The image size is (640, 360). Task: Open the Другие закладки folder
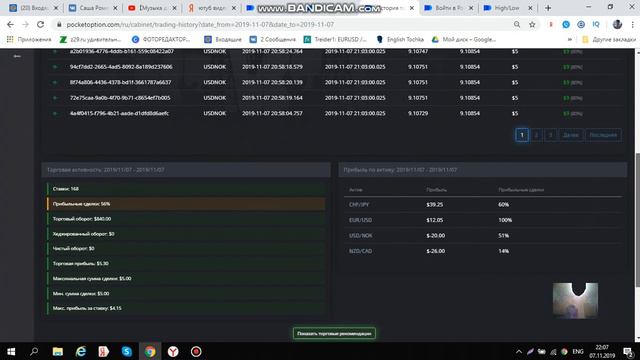click(x=609, y=39)
